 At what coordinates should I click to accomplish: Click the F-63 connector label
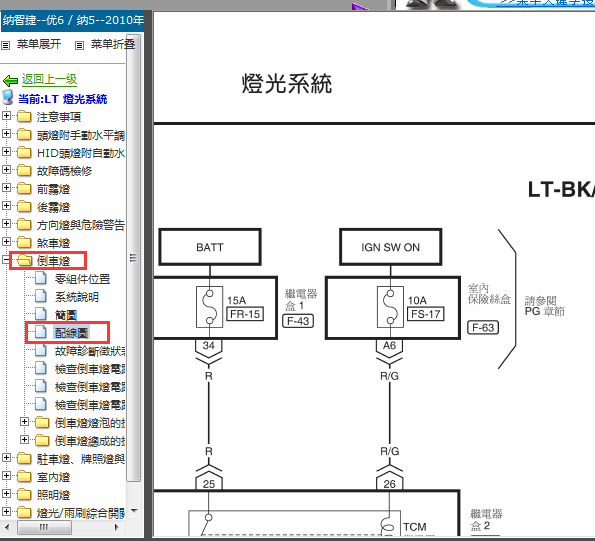(x=483, y=327)
